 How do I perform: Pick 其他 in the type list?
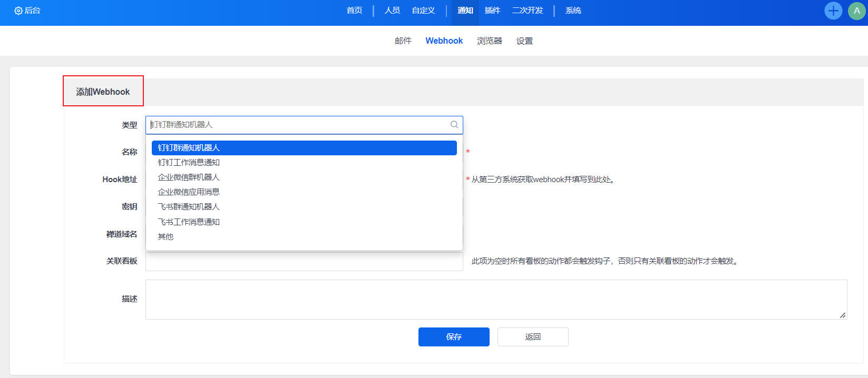click(x=165, y=237)
